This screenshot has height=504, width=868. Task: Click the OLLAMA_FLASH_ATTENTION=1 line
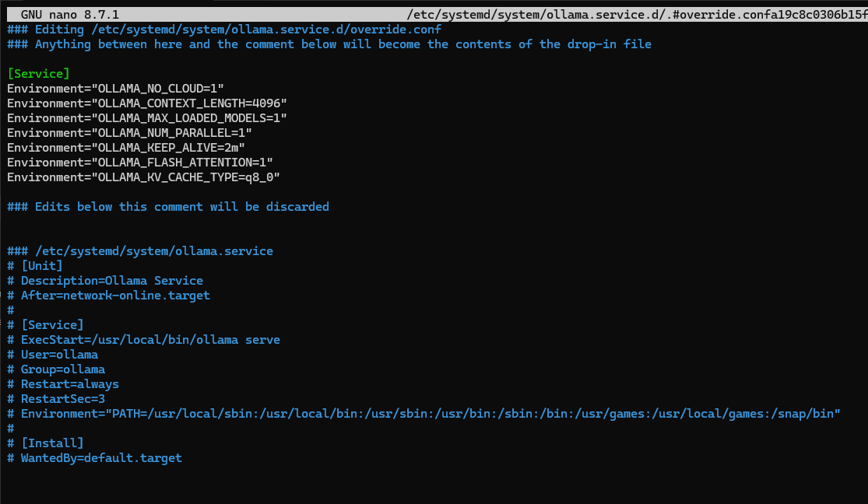(140, 163)
